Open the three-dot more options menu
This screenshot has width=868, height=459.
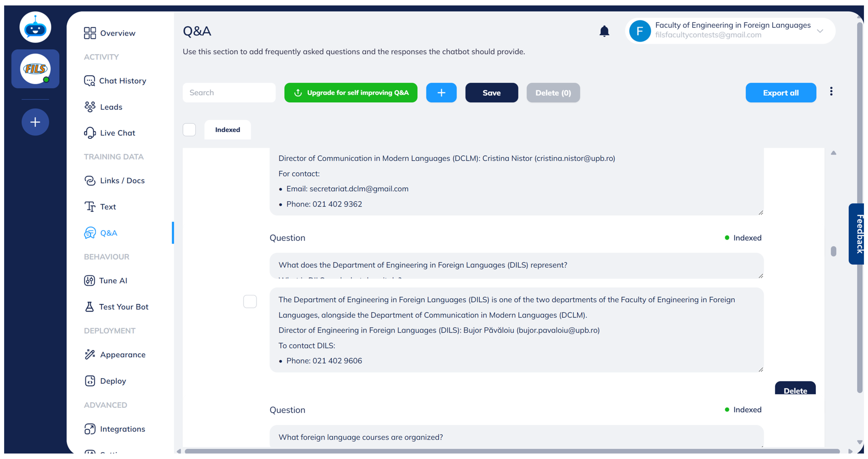click(x=831, y=92)
